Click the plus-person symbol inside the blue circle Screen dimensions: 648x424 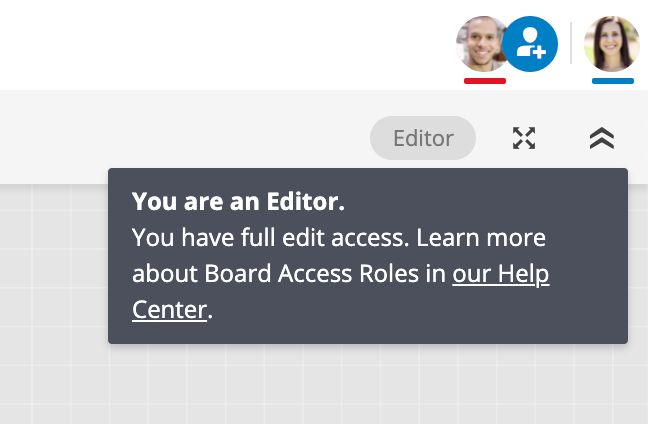531,43
